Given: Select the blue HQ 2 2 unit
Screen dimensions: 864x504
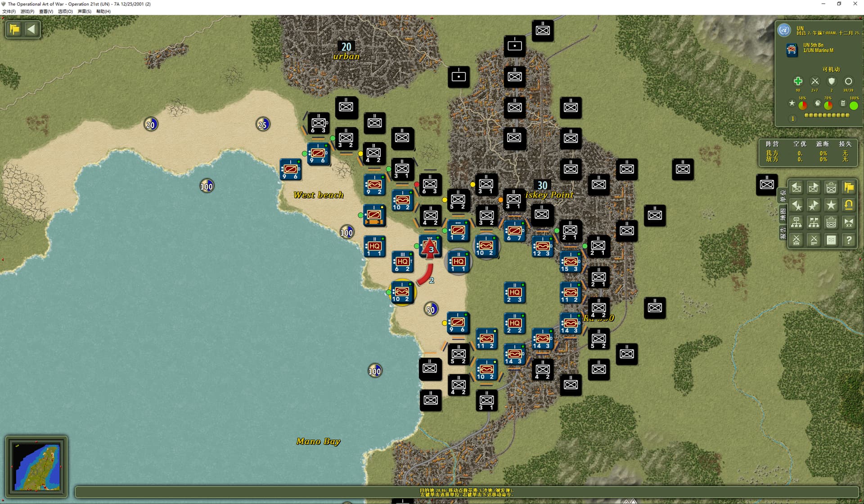Looking at the screenshot, I should (x=514, y=324).
